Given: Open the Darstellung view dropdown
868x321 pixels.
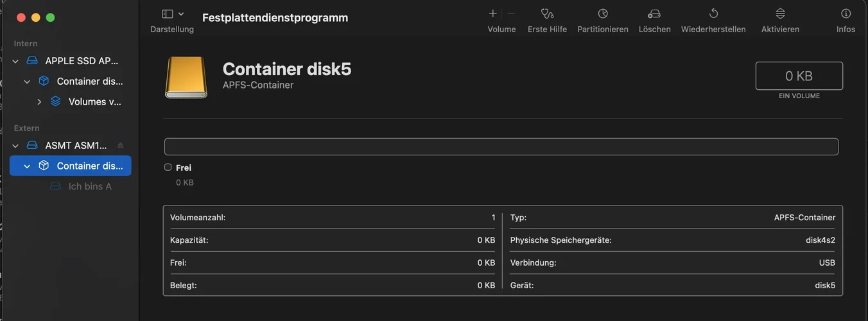Looking at the screenshot, I should [x=172, y=14].
